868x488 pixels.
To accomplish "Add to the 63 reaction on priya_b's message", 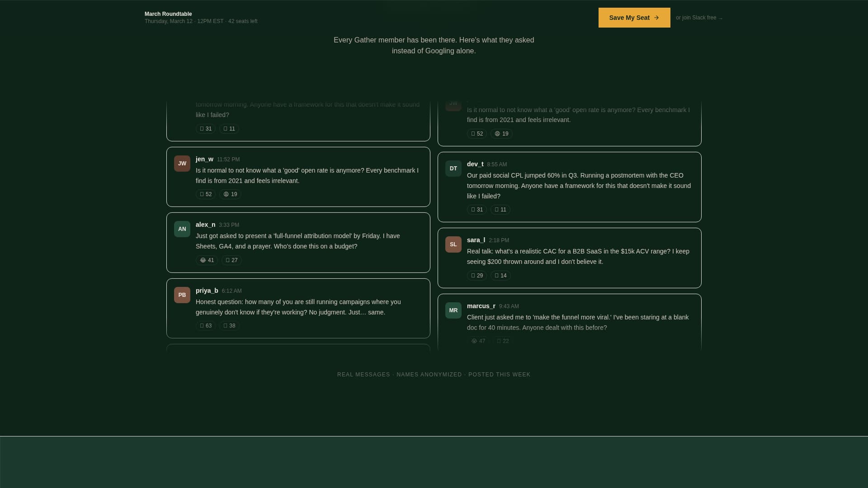I will tap(206, 326).
